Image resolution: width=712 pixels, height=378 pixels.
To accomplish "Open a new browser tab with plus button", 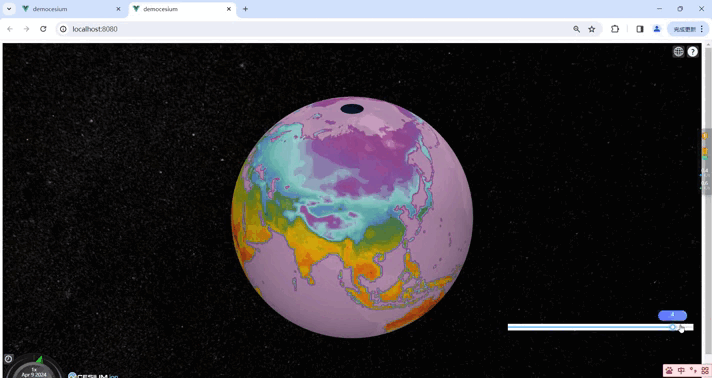I will point(245,9).
